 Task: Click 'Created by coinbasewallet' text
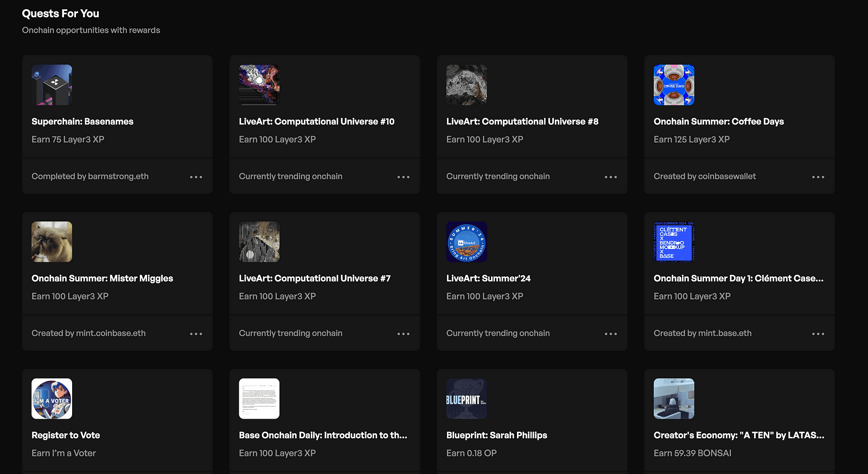[x=705, y=176]
